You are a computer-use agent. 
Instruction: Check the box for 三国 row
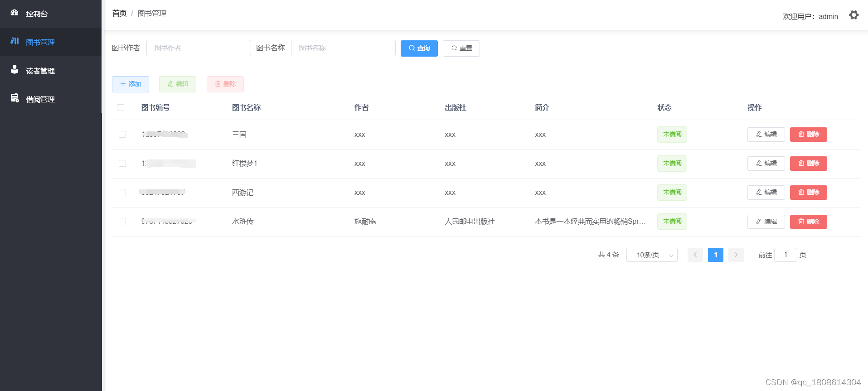coord(122,135)
